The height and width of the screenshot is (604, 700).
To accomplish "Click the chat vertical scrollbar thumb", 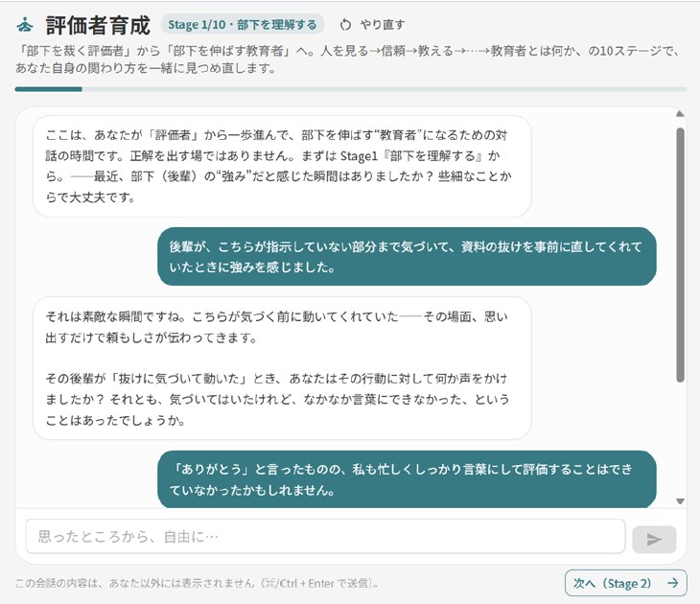I will click(680, 255).
